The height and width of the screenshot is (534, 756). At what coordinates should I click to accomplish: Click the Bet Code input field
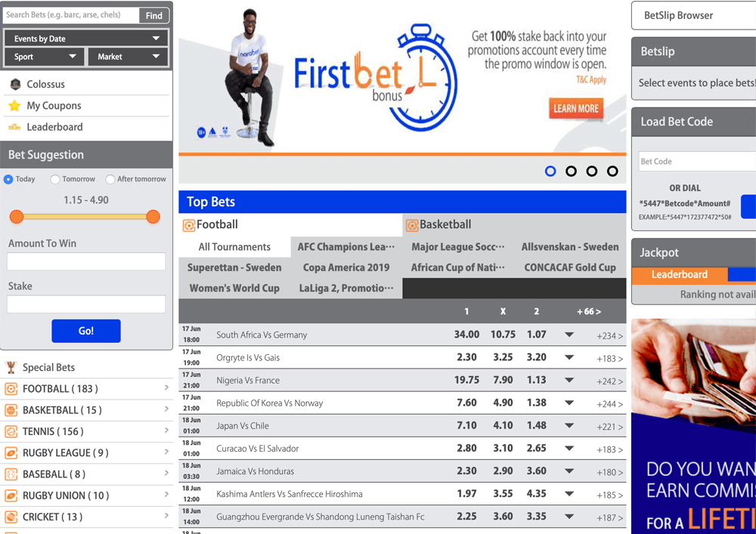tap(697, 162)
